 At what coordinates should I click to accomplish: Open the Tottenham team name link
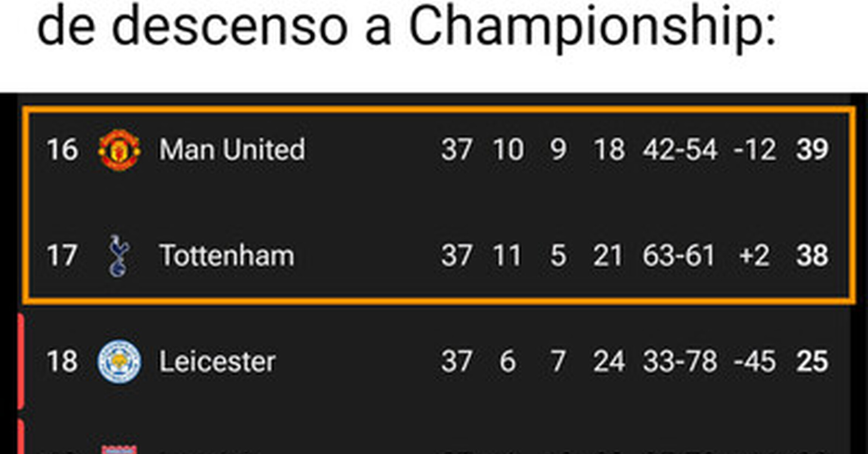[227, 255]
